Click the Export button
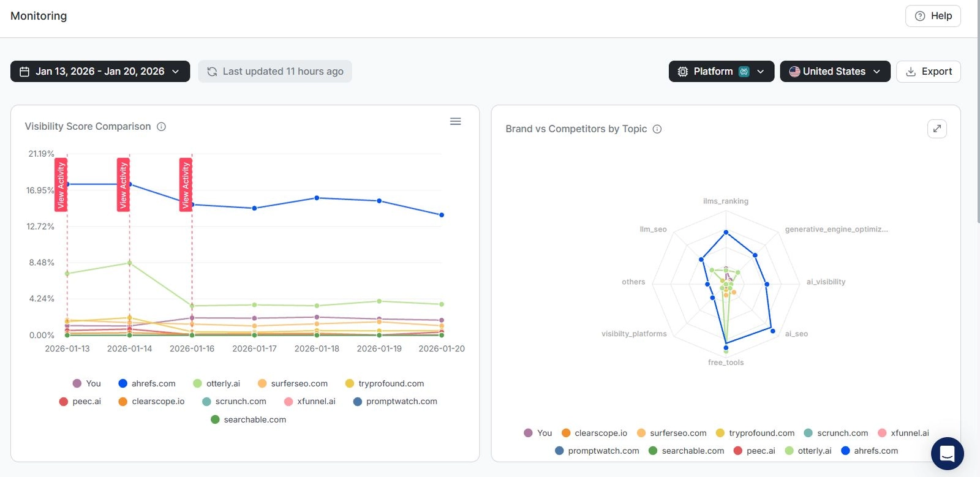 coord(928,72)
